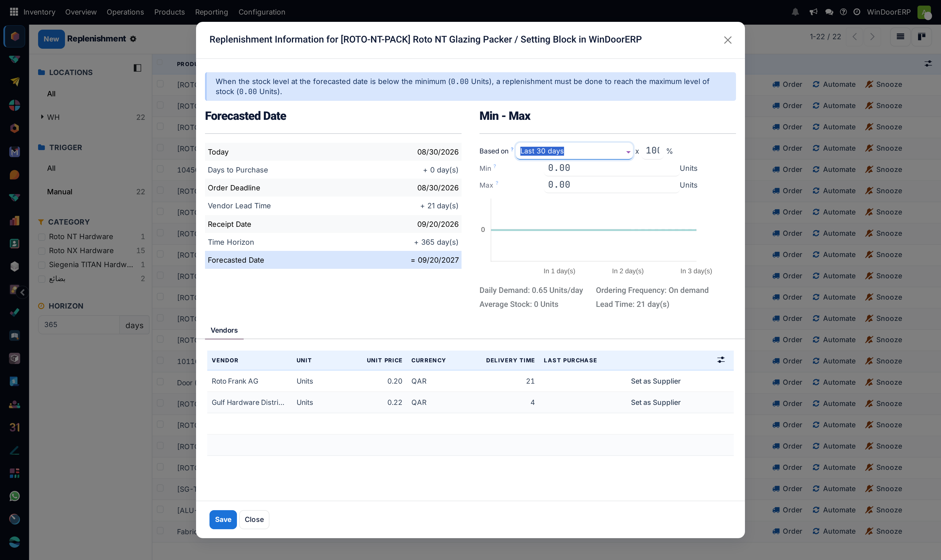Open optional columns icon in Replenishment list header
The width and height of the screenshot is (941, 560).
(928, 64)
